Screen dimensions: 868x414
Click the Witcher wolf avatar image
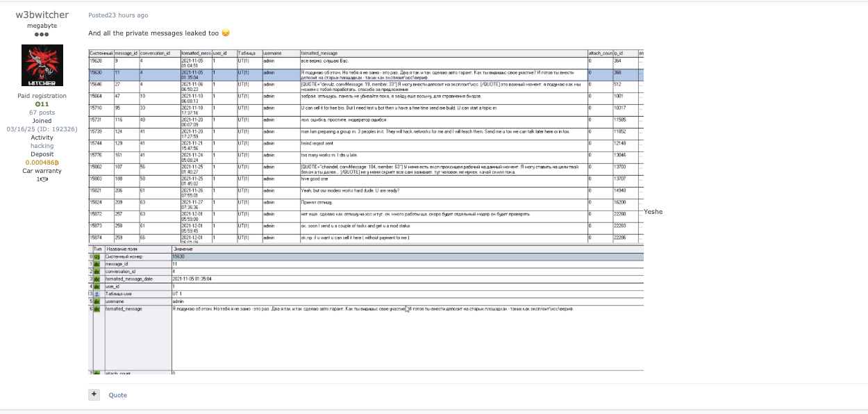[42, 65]
